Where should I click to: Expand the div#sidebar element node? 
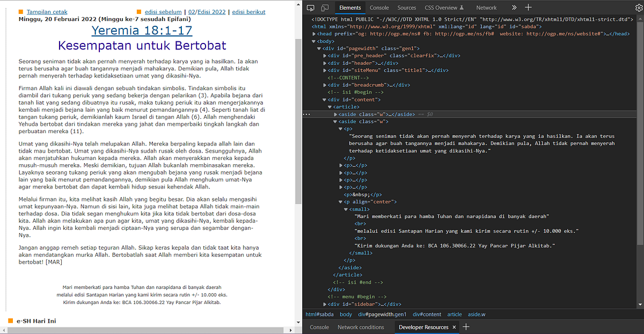point(326,304)
